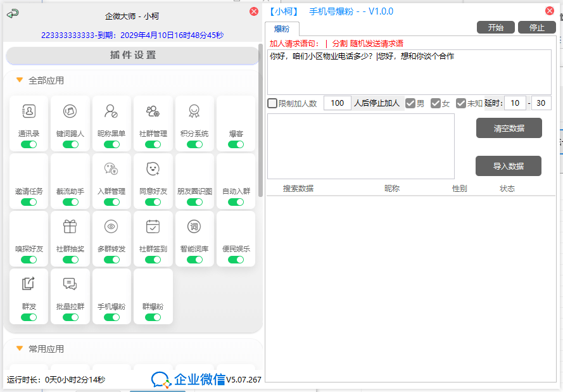563x392 pixels.
Task: Click the 插件设置 header button
Action: [132, 55]
